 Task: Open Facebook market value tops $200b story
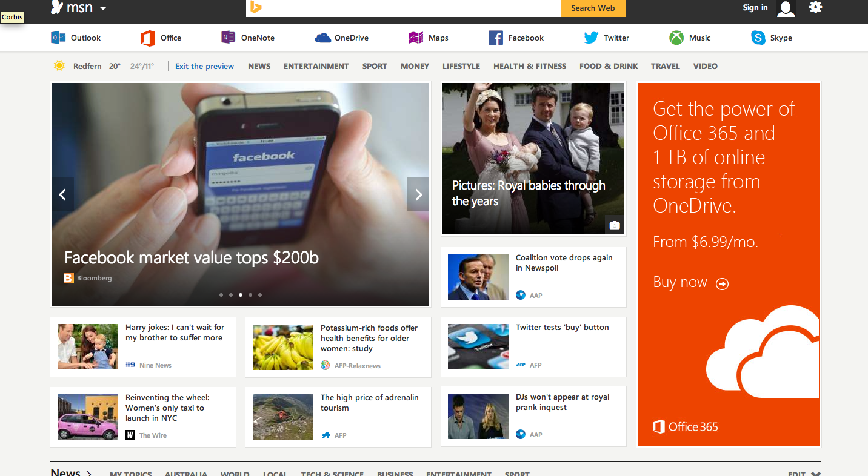coord(192,257)
